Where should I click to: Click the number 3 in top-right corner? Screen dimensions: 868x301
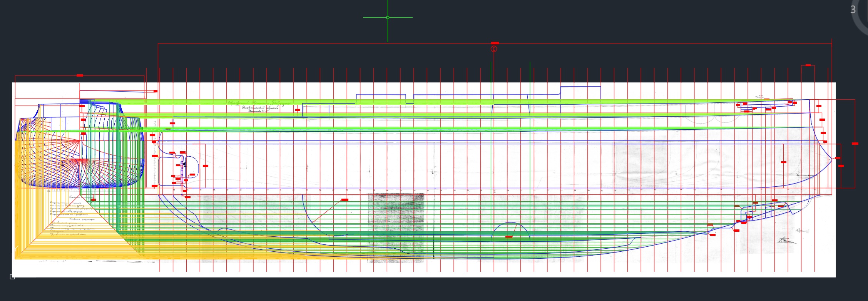click(853, 10)
